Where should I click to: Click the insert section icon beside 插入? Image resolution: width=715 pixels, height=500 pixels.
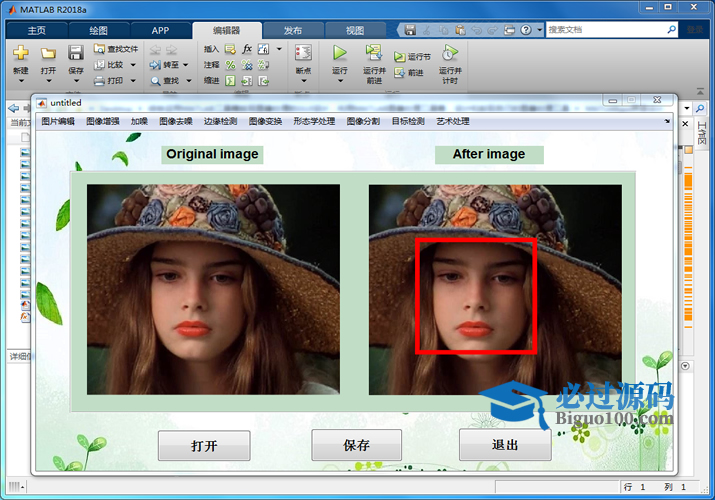[230, 49]
